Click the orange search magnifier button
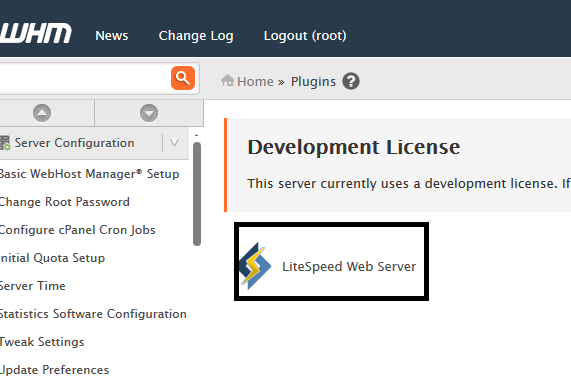This screenshot has width=571, height=379. pos(183,78)
